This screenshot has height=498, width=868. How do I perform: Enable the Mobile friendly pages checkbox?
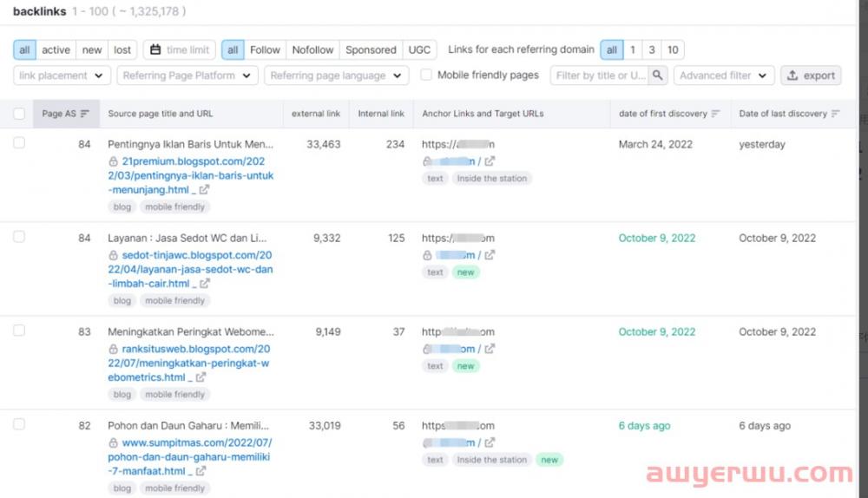tap(426, 75)
